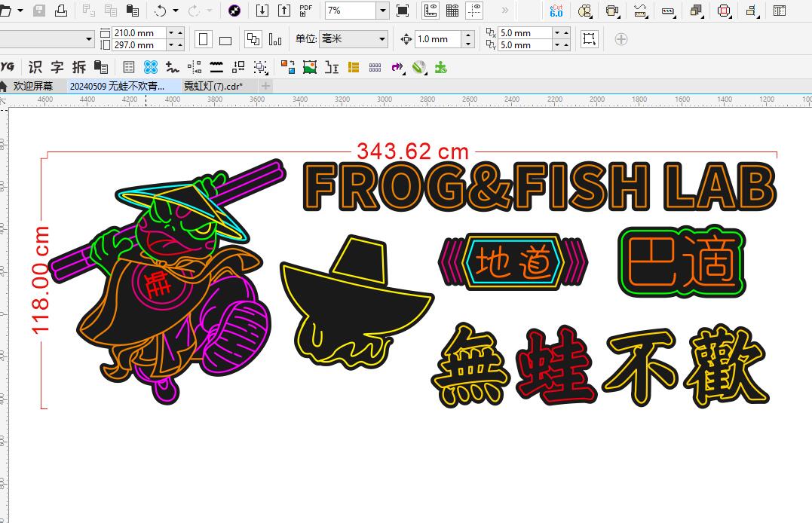The height and width of the screenshot is (523, 812).
Task: Click the table panel icon at far right
Action: click(x=780, y=11)
